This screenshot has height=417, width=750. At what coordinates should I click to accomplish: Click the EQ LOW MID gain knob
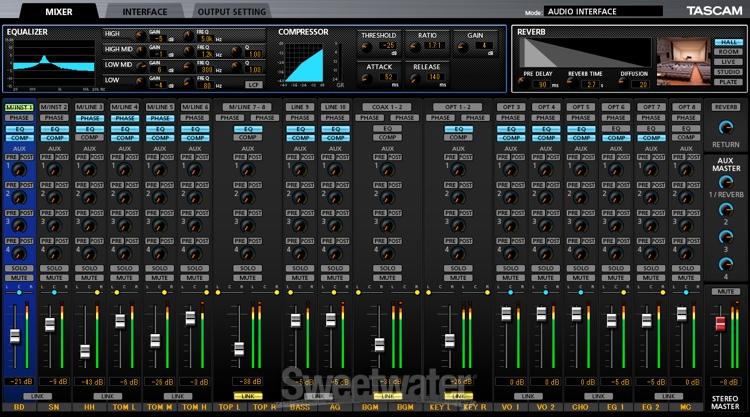point(141,66)
